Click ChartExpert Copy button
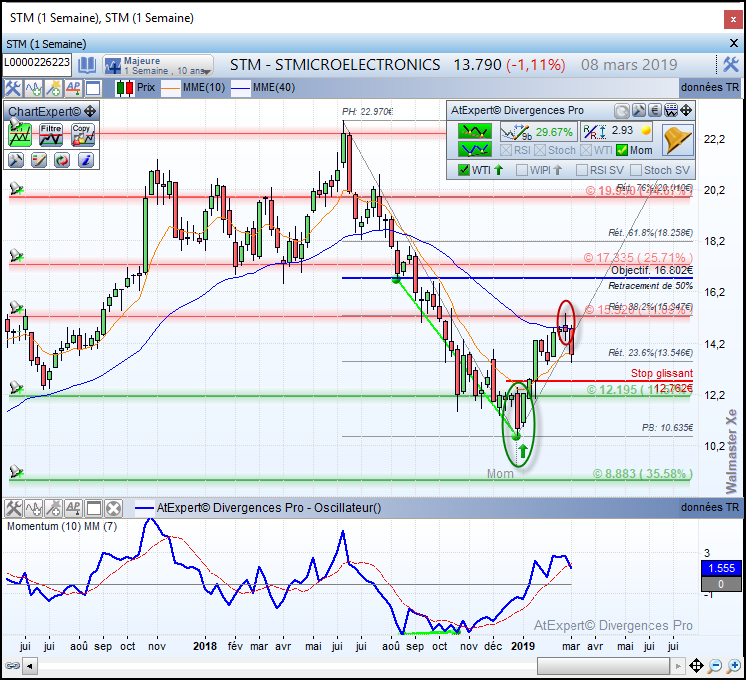Screen dimensions: 746x680 pyautogui.click(x=82, y=135)
